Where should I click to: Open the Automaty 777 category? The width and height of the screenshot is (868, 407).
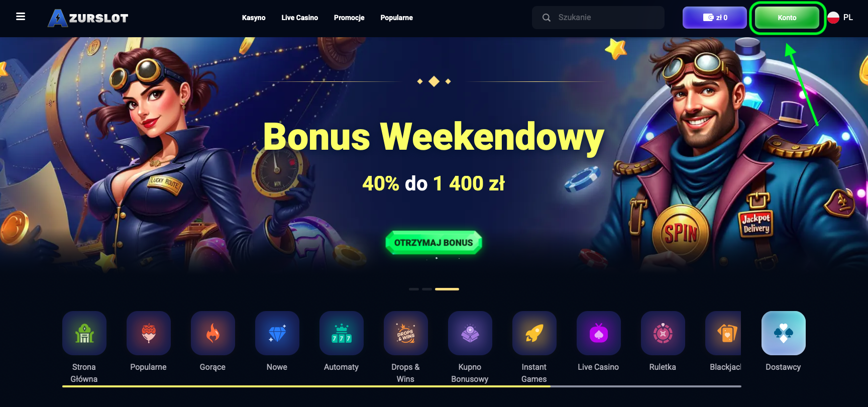[342, 333]
